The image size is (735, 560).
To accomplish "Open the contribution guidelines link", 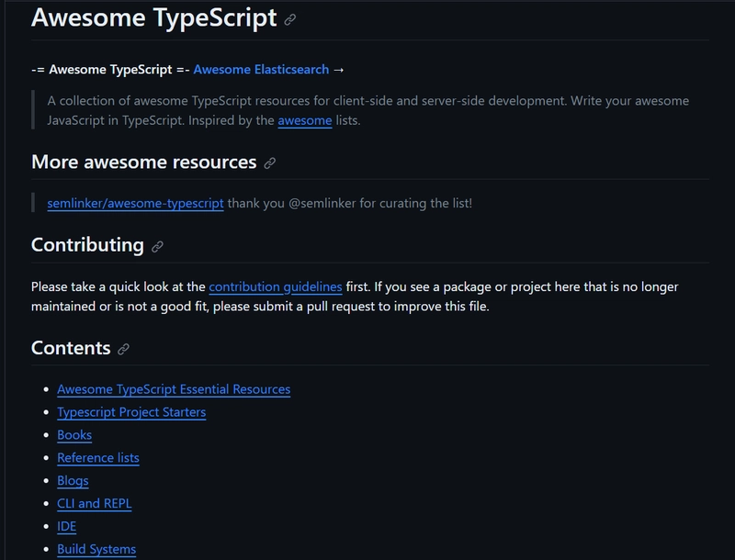I will coord(275,286).
